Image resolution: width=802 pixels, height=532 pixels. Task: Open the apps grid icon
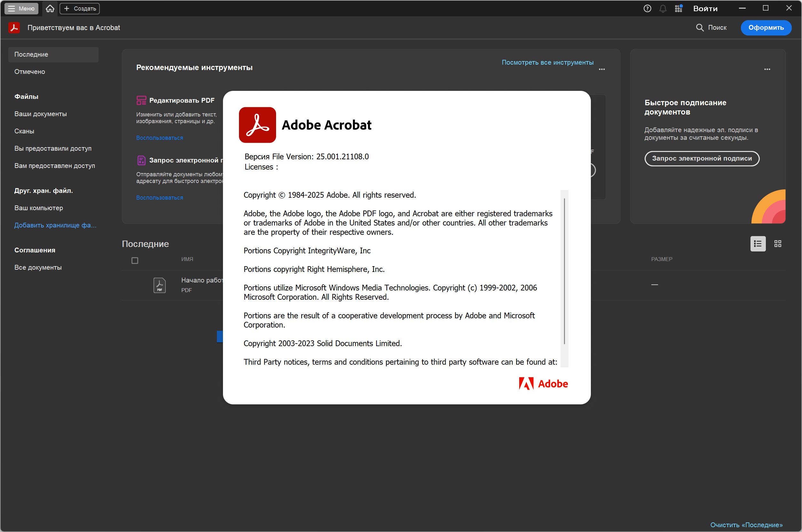click(678, 9)
